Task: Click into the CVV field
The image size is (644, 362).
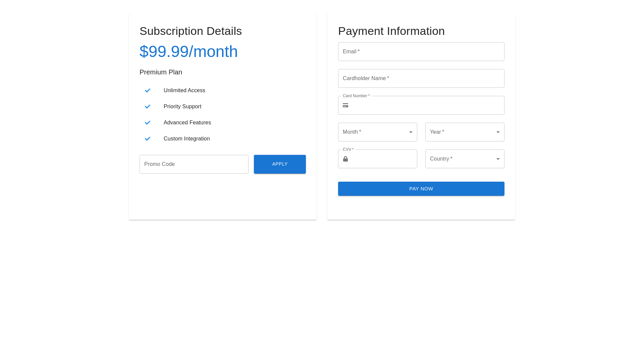Action: click(x=382, y=159)
